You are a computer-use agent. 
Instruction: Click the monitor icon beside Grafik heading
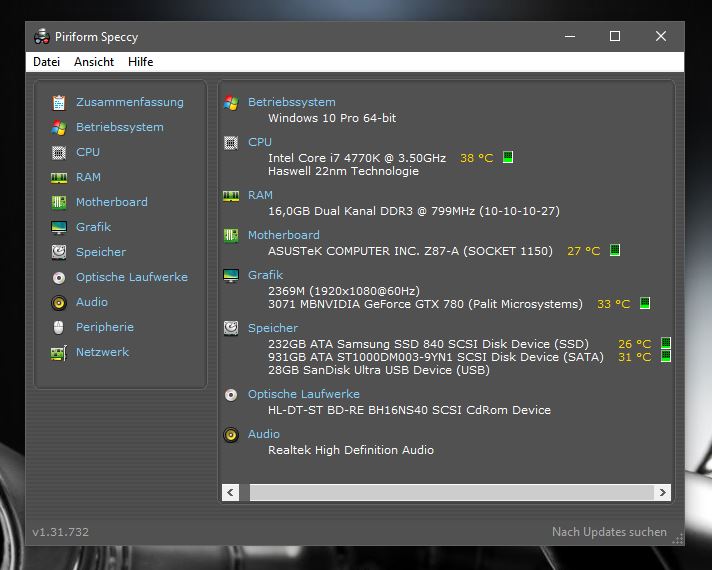coord(231,275)
